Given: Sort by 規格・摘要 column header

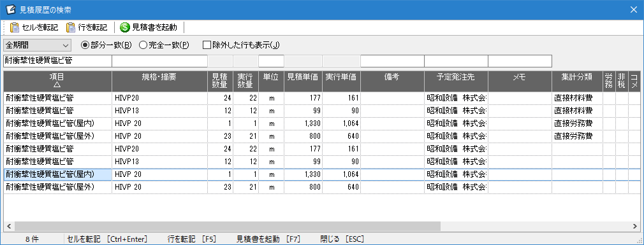Looking at the screenshot, I should click(160, 81).
